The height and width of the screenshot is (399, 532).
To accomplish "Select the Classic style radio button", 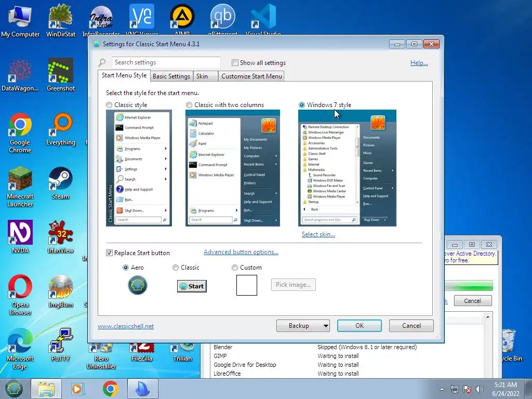I will pyautogui.click(x=109, y=105).
